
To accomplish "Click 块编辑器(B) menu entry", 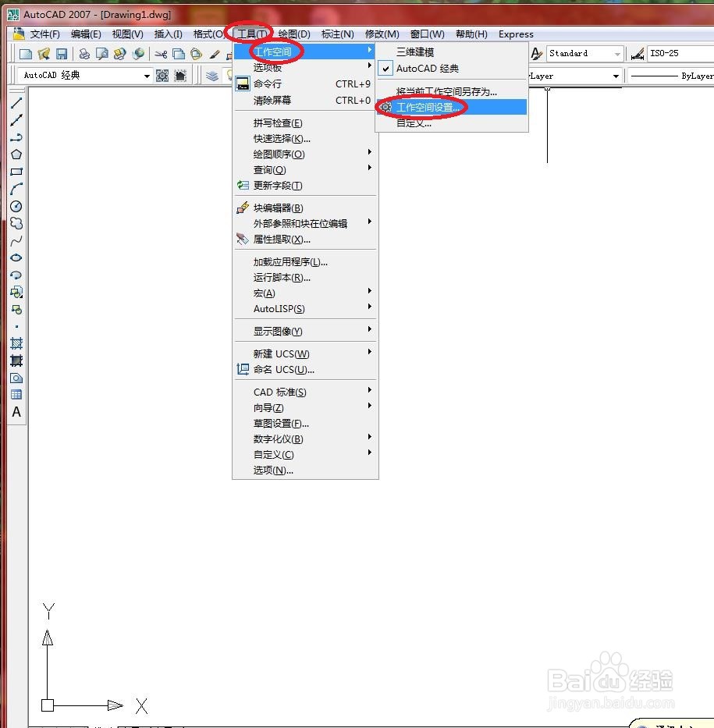I will click(305, 208).
